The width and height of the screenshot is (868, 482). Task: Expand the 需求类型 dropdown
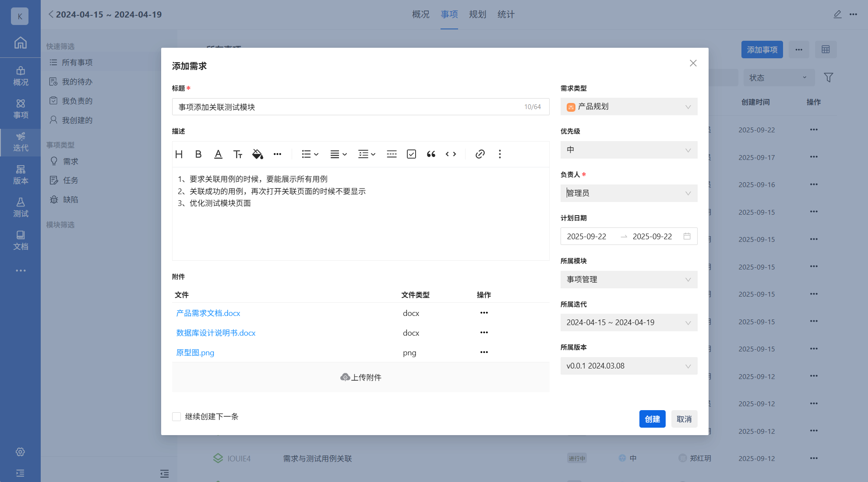click(x=628, y=106)
